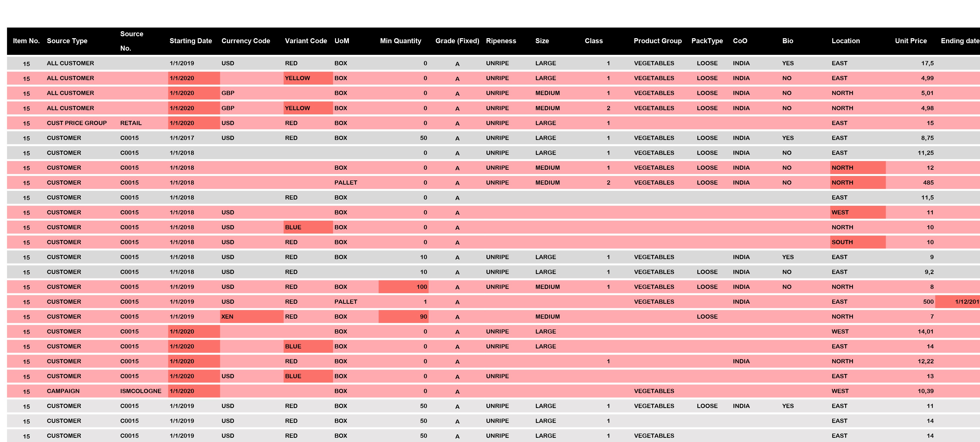Select the highlighted XEN currency cell
The height and width of the screenshot is (442, 980).
click(251, 316)
